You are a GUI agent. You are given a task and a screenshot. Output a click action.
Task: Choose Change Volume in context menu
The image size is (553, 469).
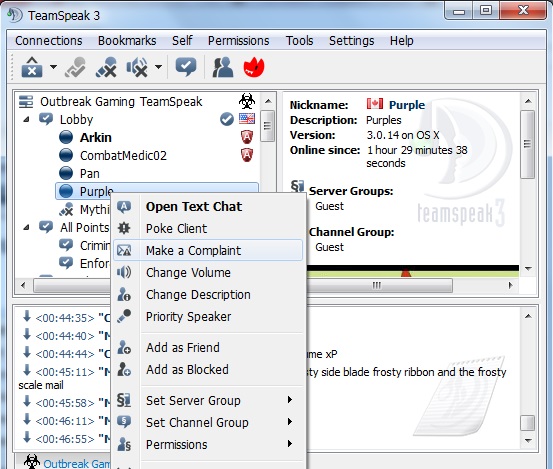coord(208,273)
